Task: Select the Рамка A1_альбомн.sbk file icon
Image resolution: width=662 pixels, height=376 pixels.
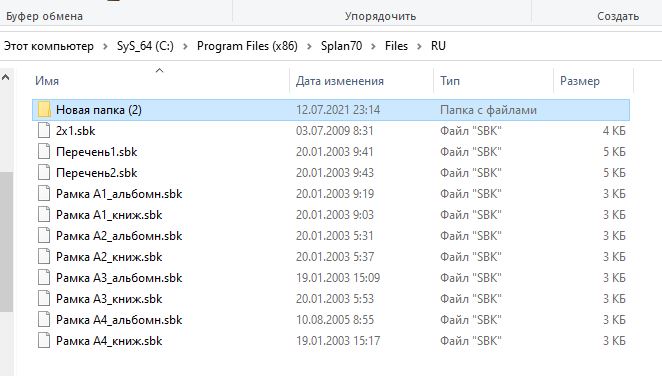Action: (x=44, y=194)
